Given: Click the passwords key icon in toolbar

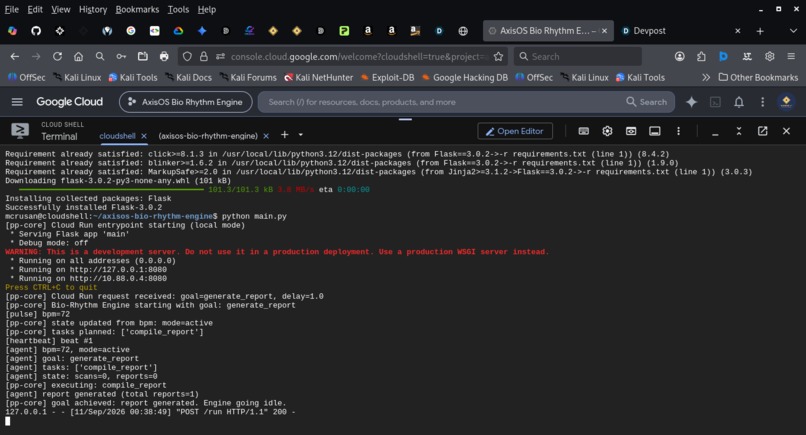Looking at the screenshot, I should 121,57.
